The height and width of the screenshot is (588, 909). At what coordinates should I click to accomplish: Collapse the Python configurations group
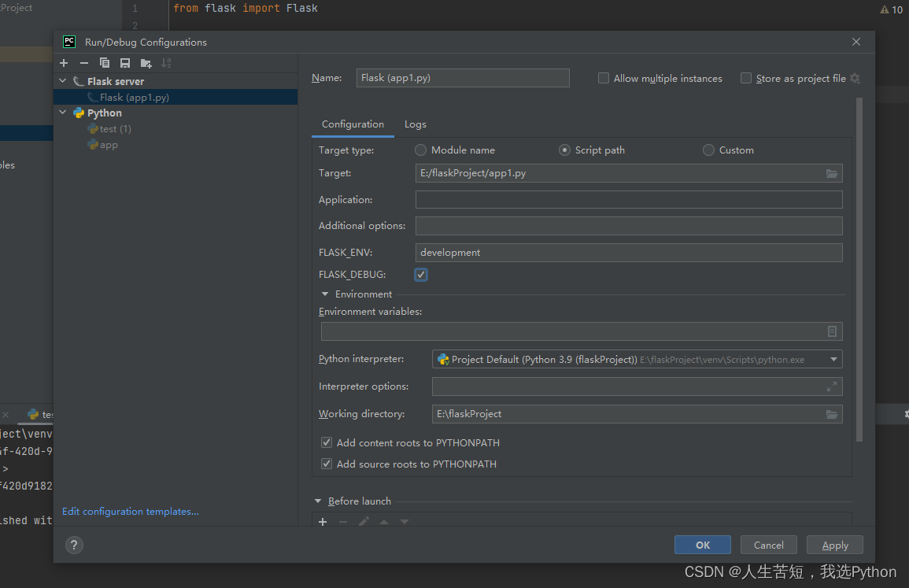[63, 113]
